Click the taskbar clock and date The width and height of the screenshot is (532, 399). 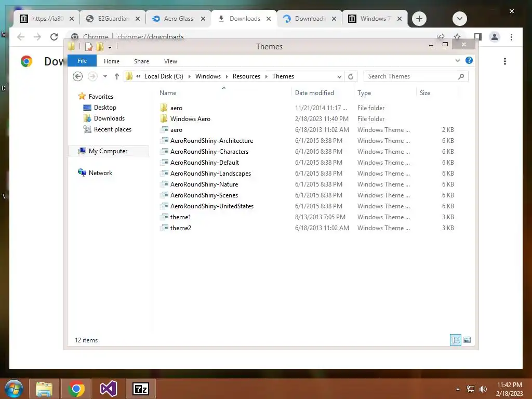(509, 389)
